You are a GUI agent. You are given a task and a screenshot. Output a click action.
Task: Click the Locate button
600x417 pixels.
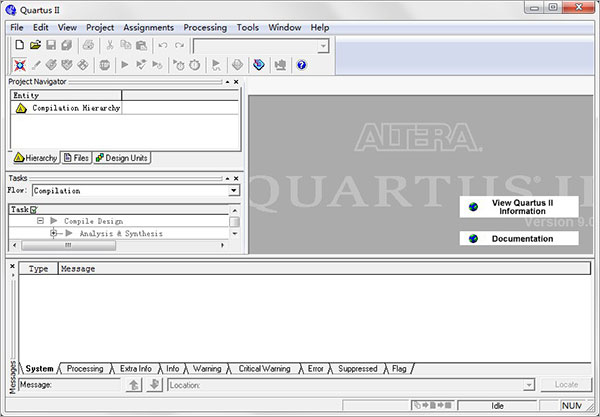coord(566,384)
